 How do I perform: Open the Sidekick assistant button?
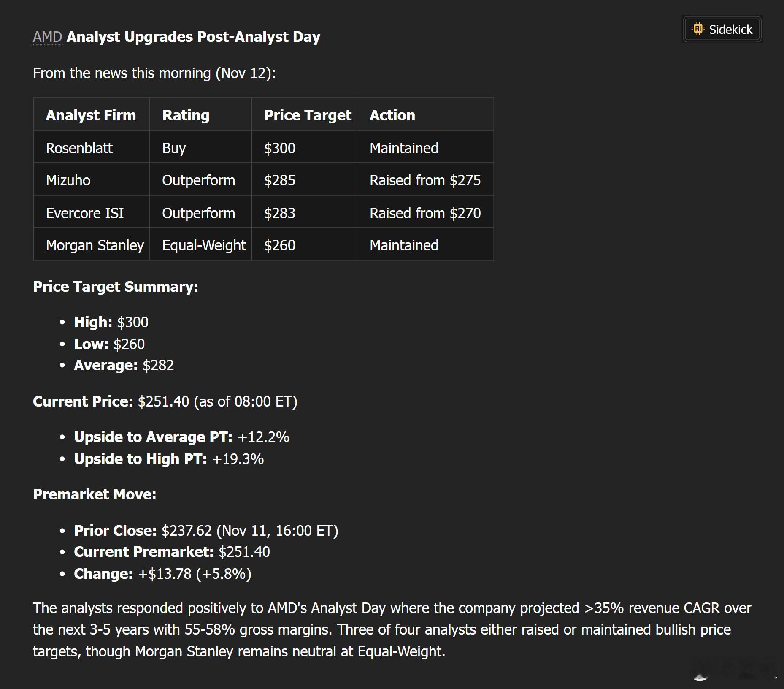(722, 29)
